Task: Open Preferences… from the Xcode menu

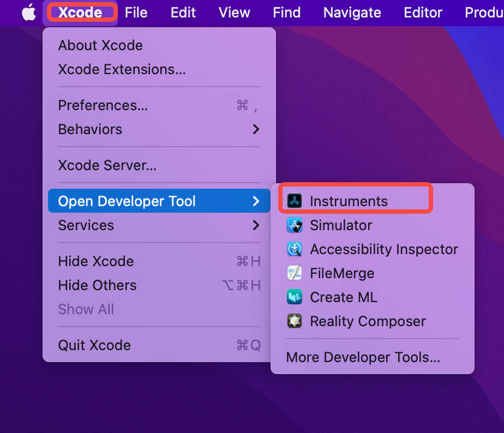Action: pos(159,105)
